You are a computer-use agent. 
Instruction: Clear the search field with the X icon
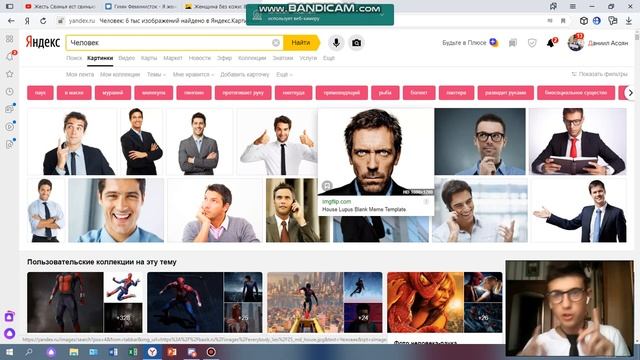[276, 42]
